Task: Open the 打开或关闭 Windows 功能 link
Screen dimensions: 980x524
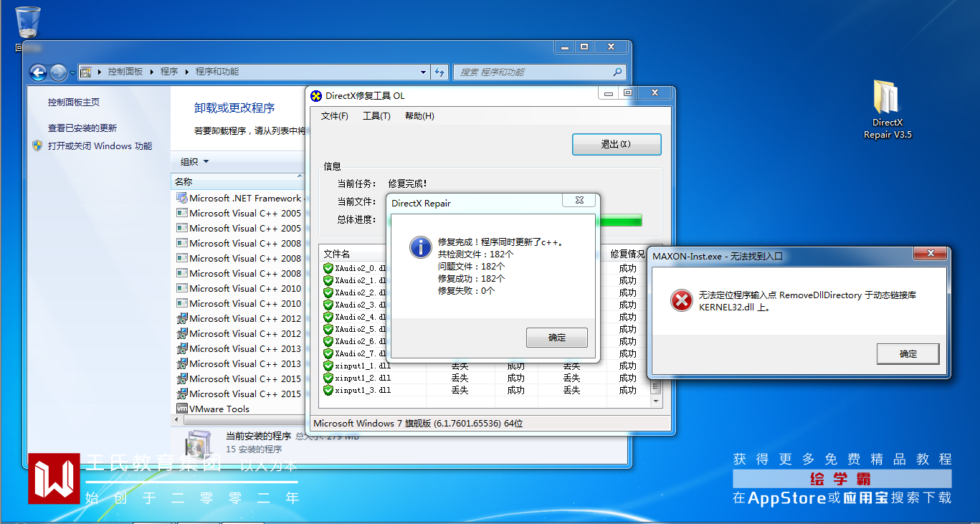Action: coord(100,146)
